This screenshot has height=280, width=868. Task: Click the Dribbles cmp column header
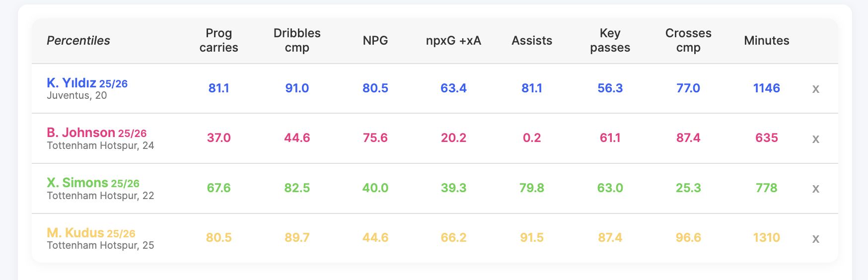pos(297,41)
